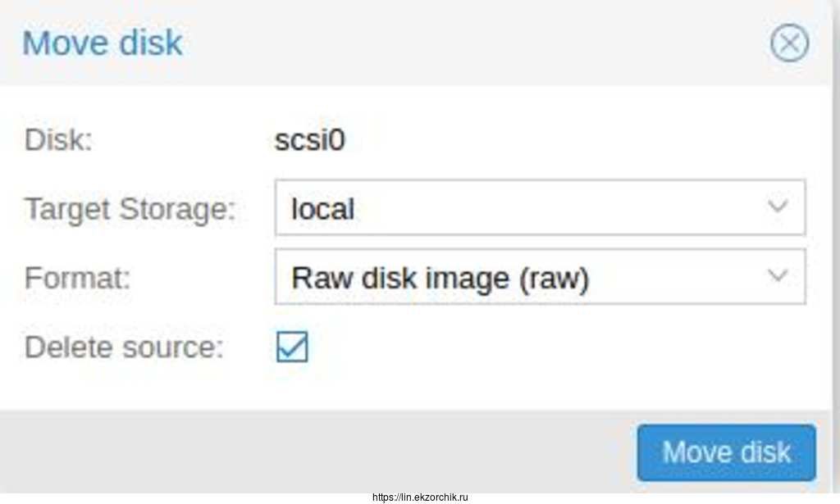Click the lin.ekzorchik.ru URL text
This screenshot has width=840, height=504.
(419, 497)
